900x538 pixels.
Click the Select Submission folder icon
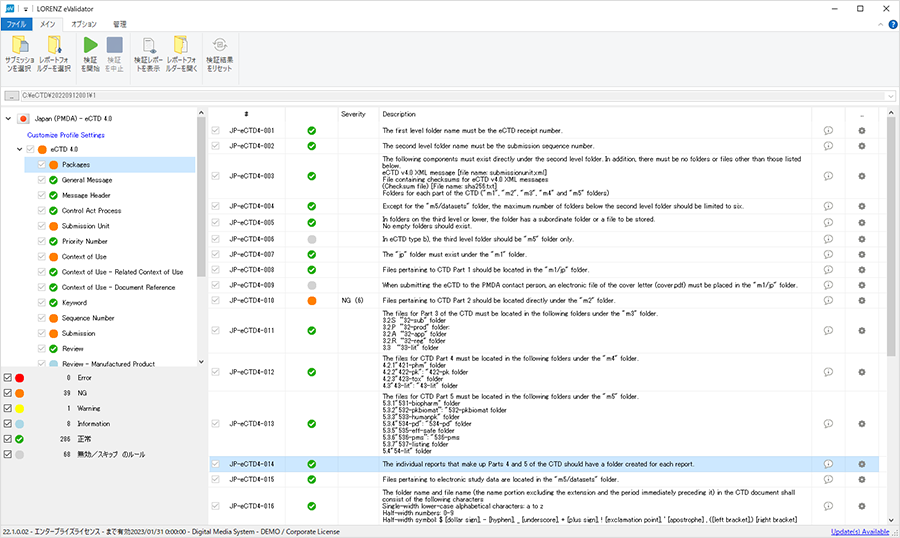20,45
